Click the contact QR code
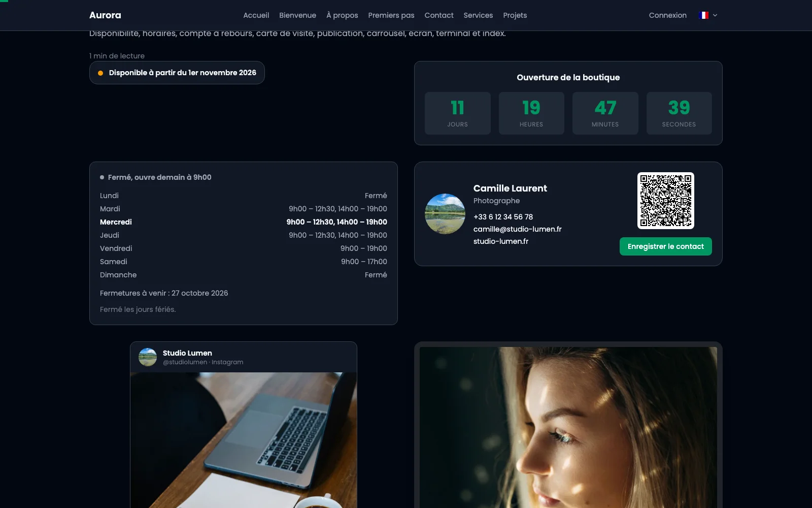The width and height of the screenshot is (812, 508). pos(666,201)
